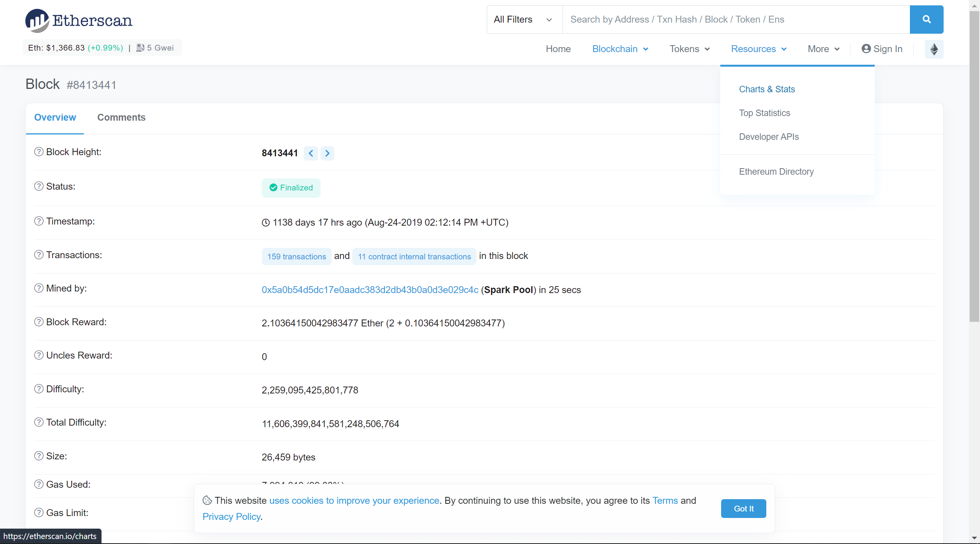Screen dimensions: 980x544
Task: Switch to the Comments tab
Action: pos(121,118)
